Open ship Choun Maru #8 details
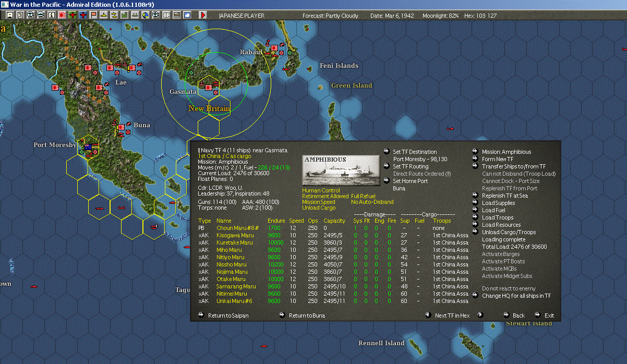Screen dimensions: 627x364 tap(237, 228)
